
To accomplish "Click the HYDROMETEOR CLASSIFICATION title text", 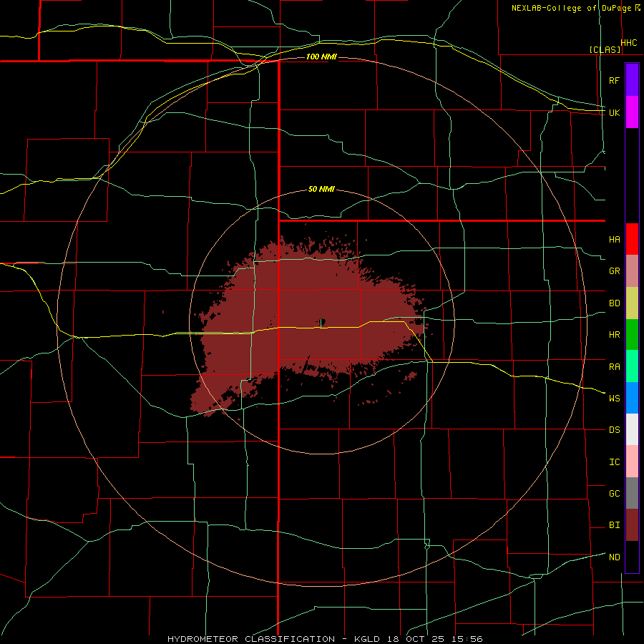I will [251, 639].
